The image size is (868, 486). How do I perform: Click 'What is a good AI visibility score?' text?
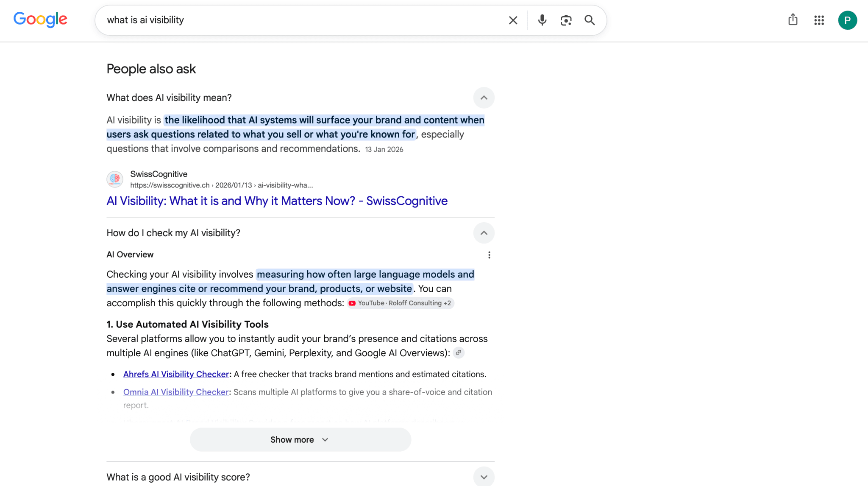pyautogui.click(x=178, y=477)
